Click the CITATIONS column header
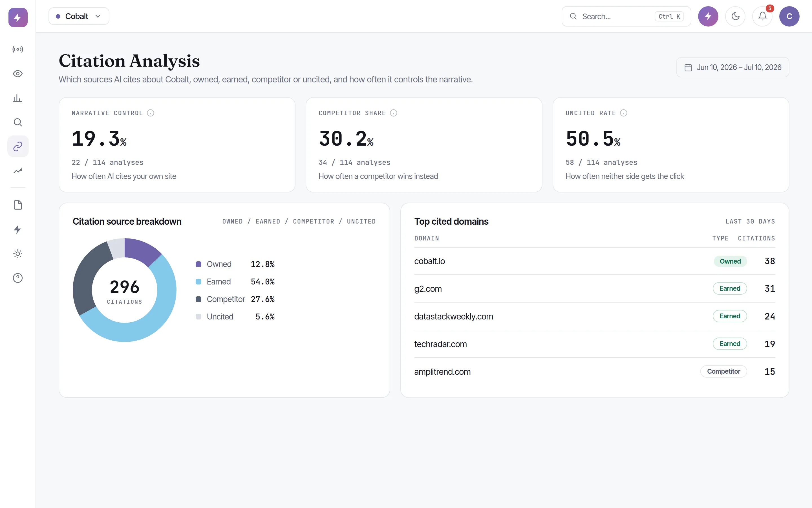The width and height of the screenshot is (812, 508). pos(756,238)
